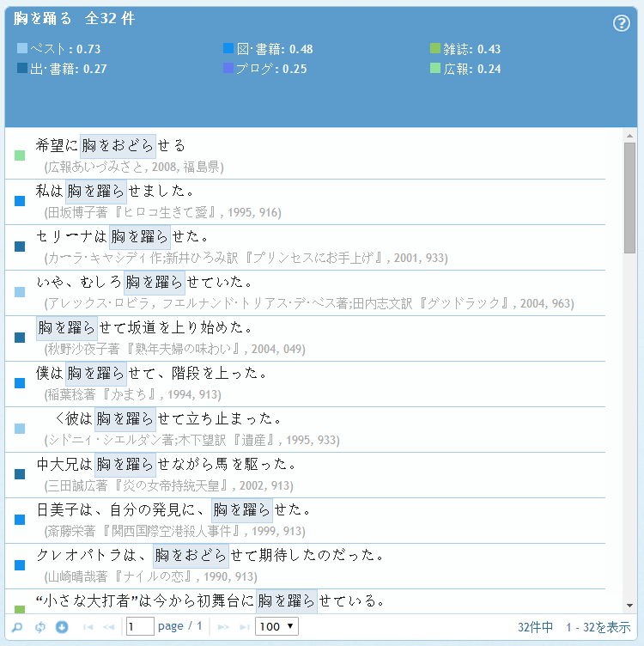Go to previous page arrow icon
Screen dimensions: 644x646
click(x=109, y=627)
